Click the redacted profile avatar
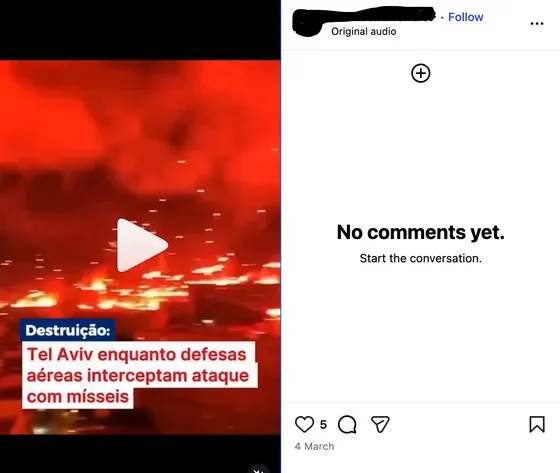The height and width of the screenshot is (473, 560). coord(308,23)
